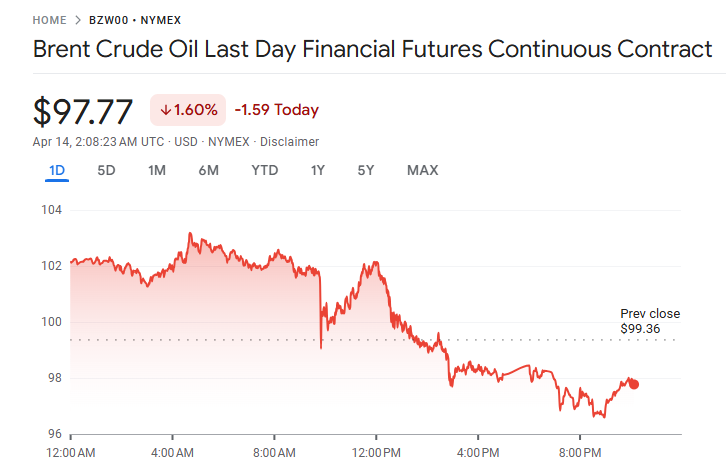Image resolution: width=726 pixels, height=472 pixels.
Task: Show the 1M price history
Action: 156,170
